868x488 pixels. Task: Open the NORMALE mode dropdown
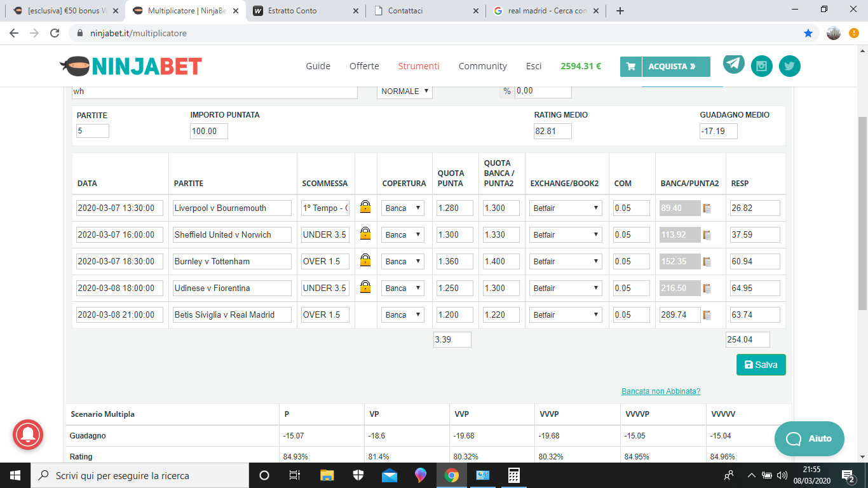(x=405, y=91)
